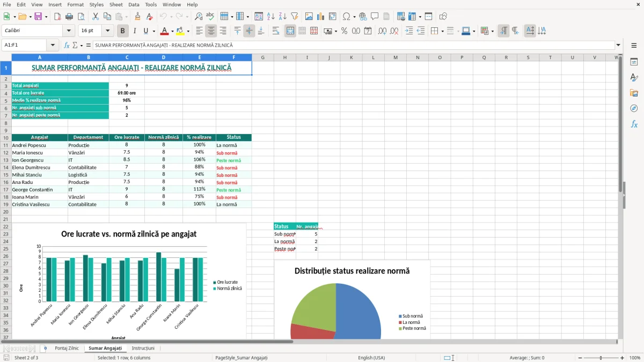This screenshot has width=644, height=362.
Task: Click the 100% zoom level indicator
Action: coord(635,358)
